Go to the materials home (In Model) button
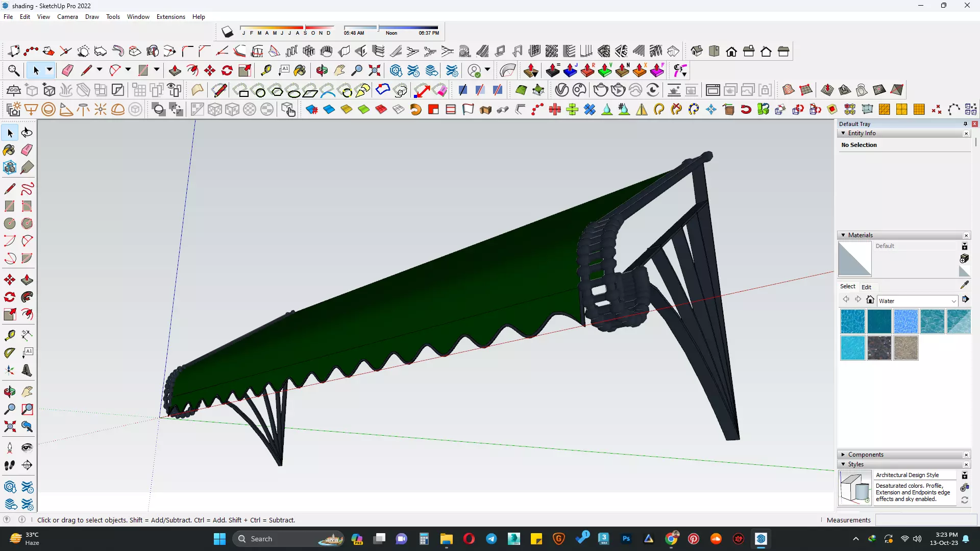 point(870,300)
